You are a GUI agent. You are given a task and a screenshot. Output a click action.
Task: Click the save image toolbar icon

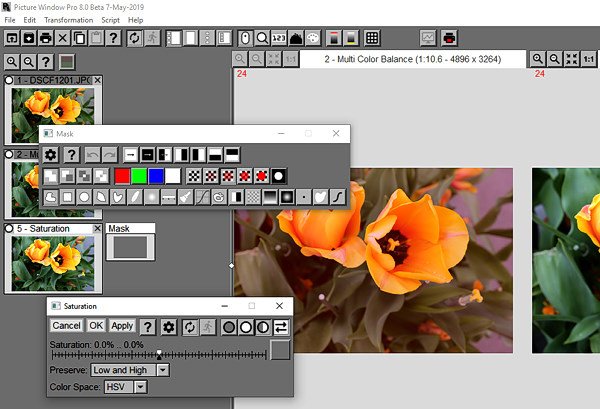click(x=29, y=38)
